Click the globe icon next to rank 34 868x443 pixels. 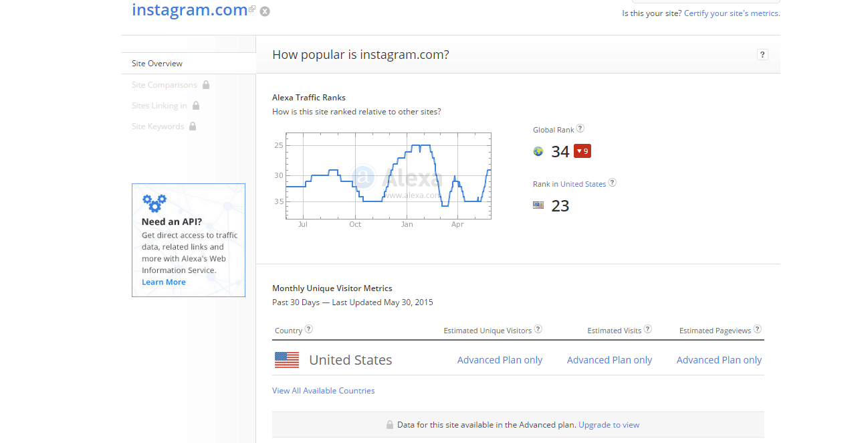[x=538, y=151]
